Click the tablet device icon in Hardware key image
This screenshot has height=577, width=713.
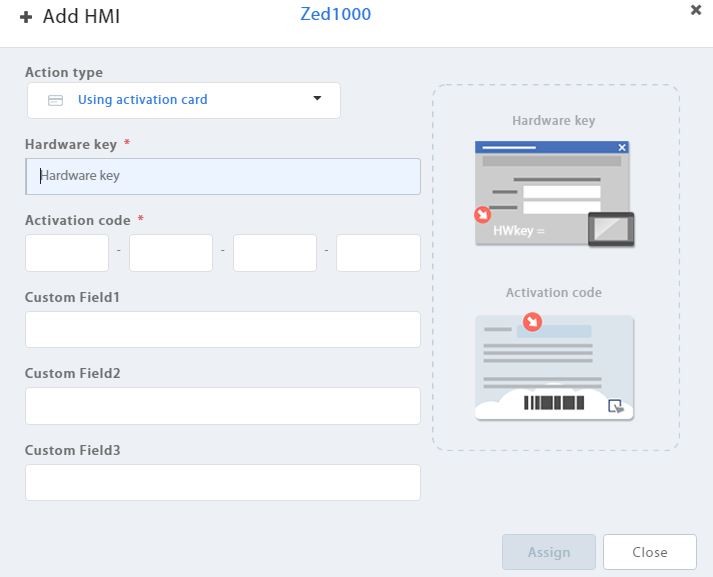(610, 229)
